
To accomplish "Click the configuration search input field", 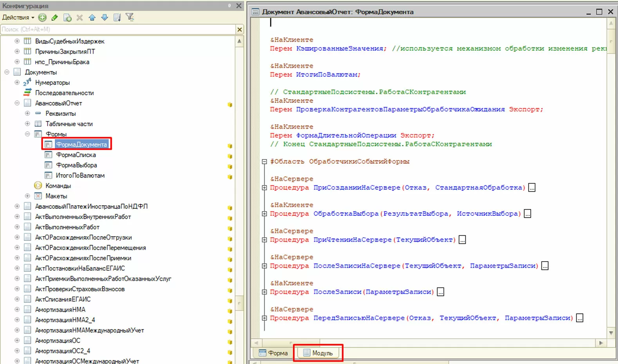I will pyautogui.click(x=117, y=29).
